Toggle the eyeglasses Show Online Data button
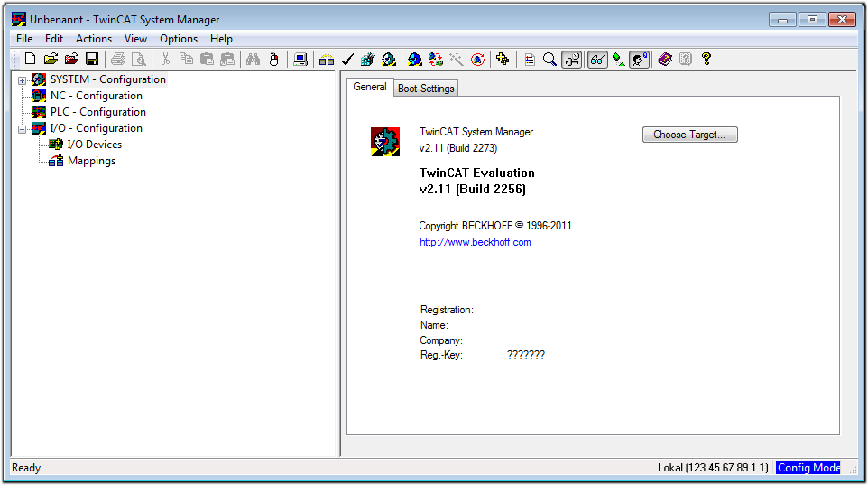The image size is (868, 485). [x=597, y=60]
